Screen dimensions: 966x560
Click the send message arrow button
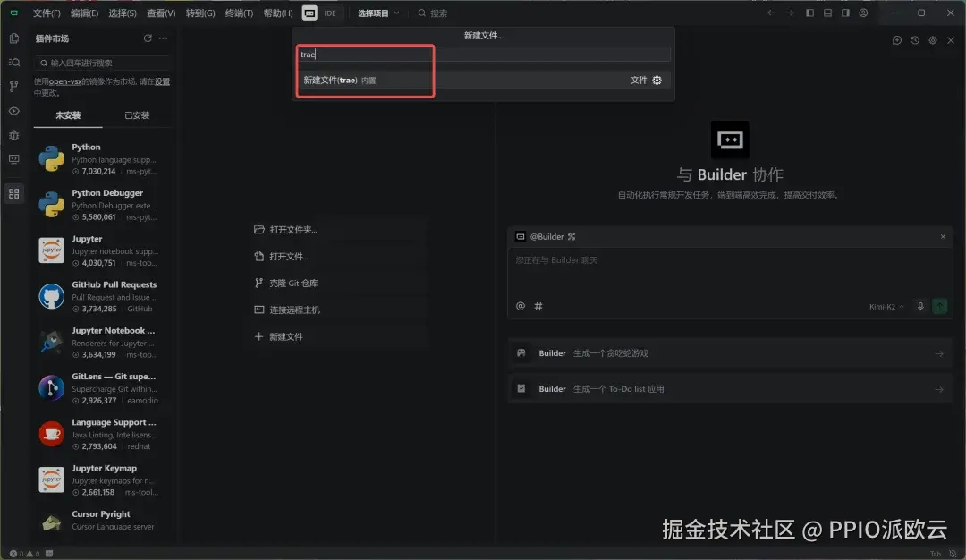pyautogui.click(x=939, y=306)
